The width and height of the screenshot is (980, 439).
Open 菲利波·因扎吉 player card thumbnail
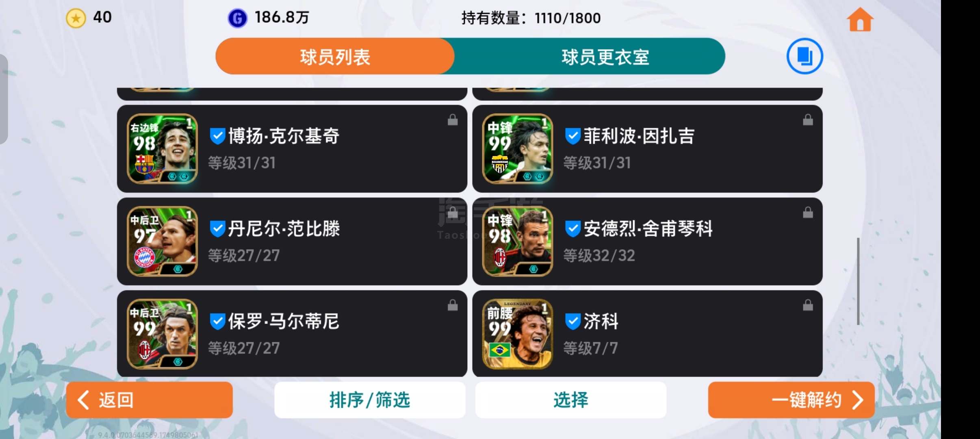point(517,148)
